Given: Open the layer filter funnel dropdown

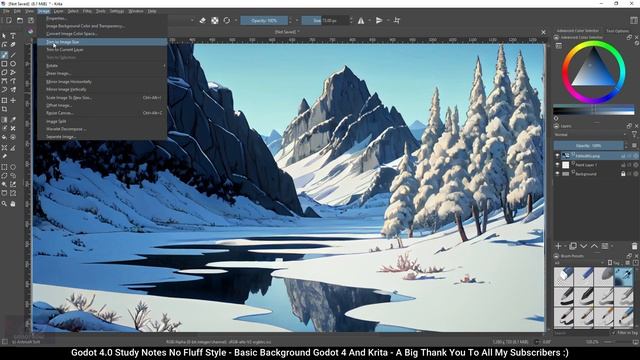Looking at the screenshot, I should point(634,134).
